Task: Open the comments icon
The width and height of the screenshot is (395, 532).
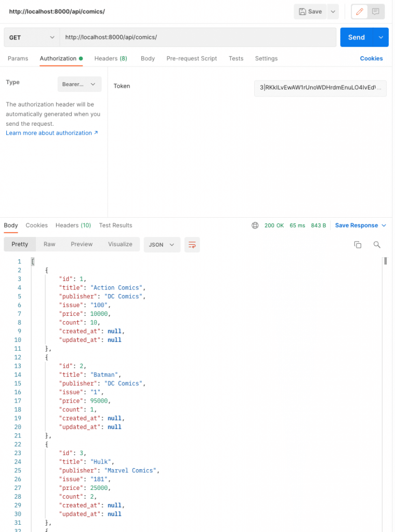Action: point(376,11)
